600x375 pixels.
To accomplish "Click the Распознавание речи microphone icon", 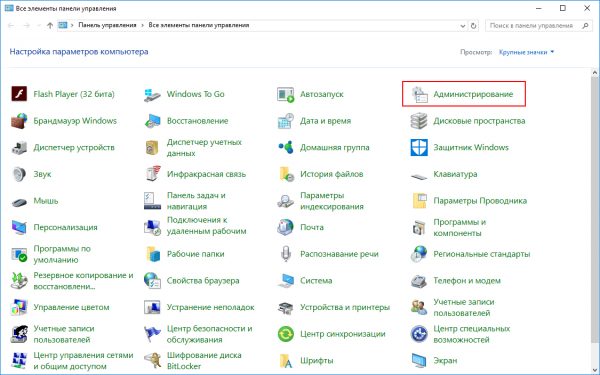I will (285, 254).
